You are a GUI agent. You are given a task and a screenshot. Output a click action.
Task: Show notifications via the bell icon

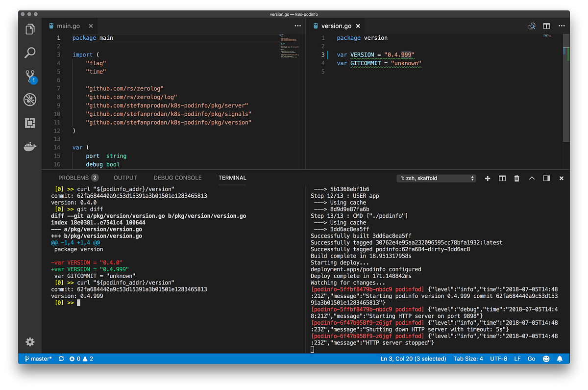click(x=560, y=359)
